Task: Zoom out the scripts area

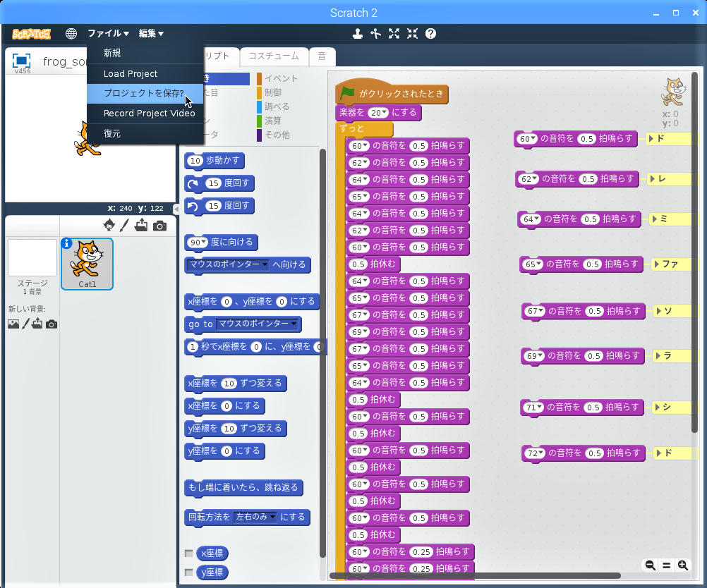Action: pos(650,565)
